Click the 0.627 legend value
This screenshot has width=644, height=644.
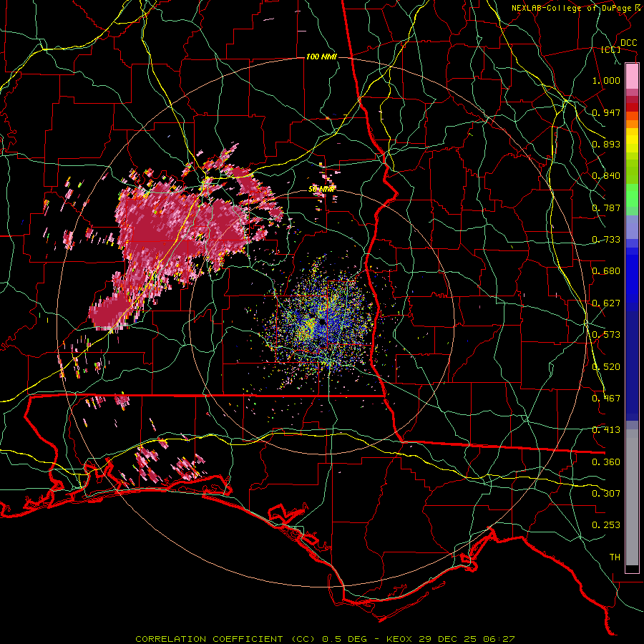tap(606, 303)
